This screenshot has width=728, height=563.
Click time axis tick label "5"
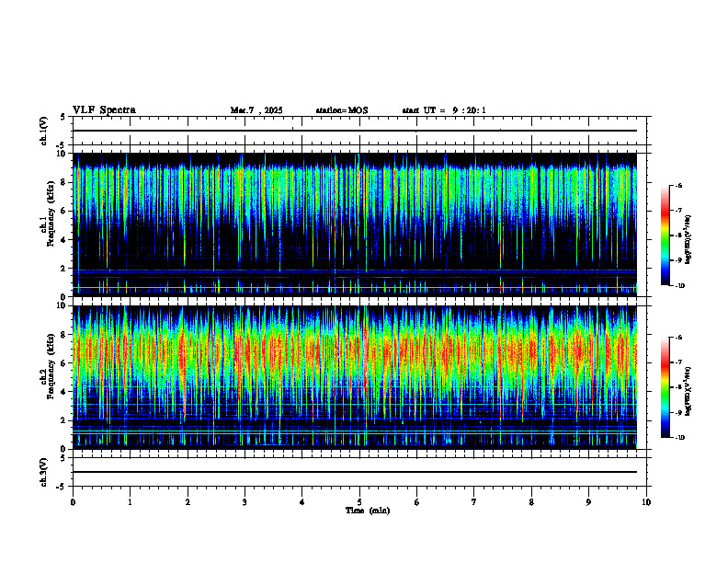[x=359, y=502]
